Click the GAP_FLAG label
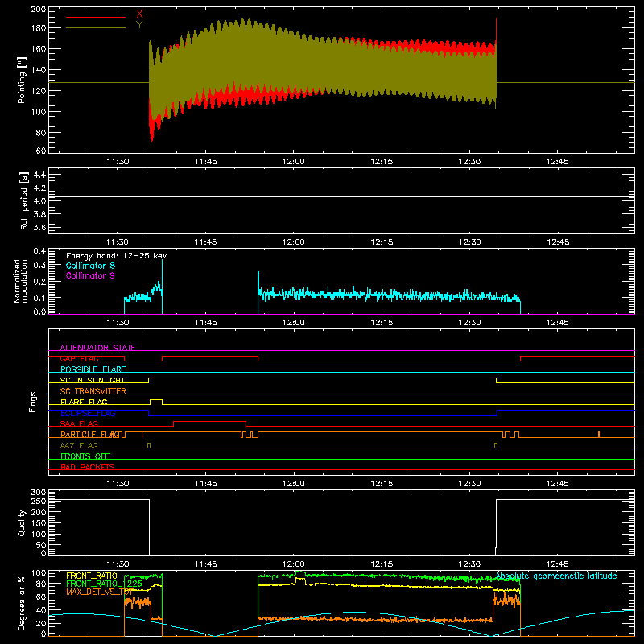The height and width of the screenshot is (644, 644). coord(79,358)
